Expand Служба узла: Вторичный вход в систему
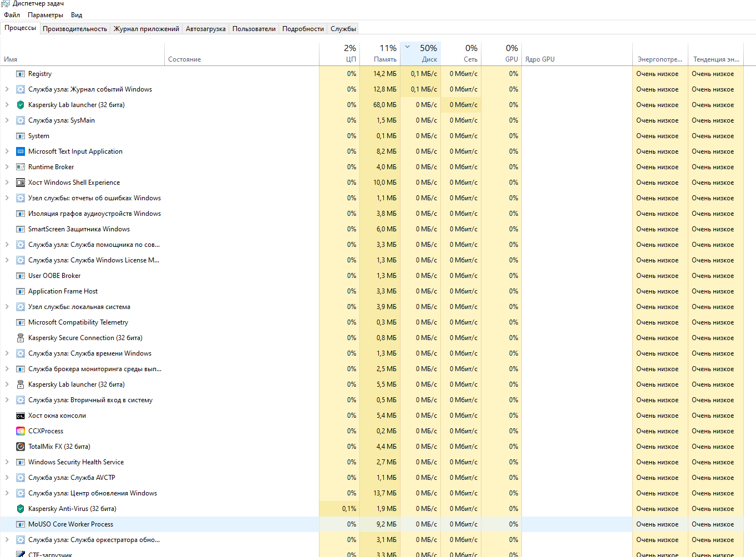The image size is (756, 557). [7, 400]
